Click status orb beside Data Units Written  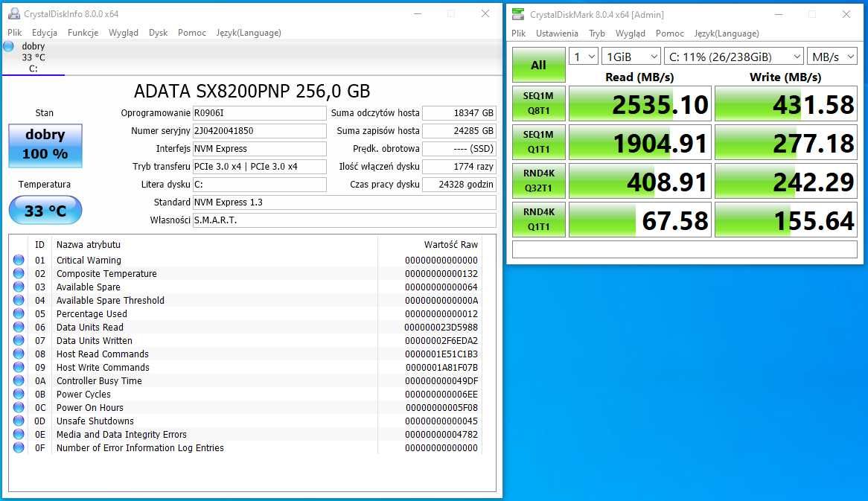[x=19, y=340]
